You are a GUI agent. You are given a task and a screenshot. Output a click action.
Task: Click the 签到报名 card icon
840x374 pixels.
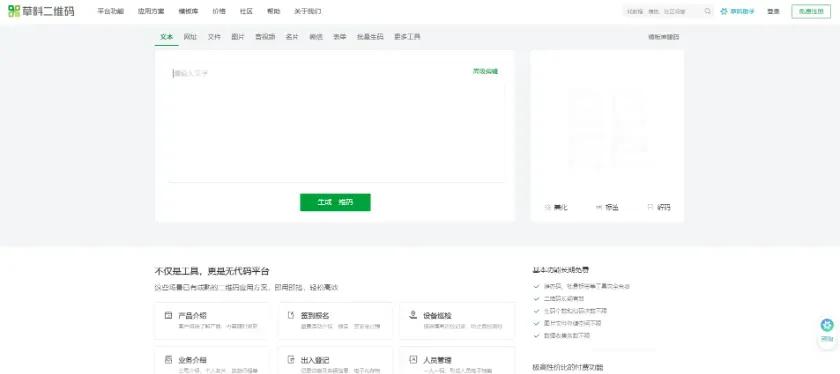click(291, 315)
